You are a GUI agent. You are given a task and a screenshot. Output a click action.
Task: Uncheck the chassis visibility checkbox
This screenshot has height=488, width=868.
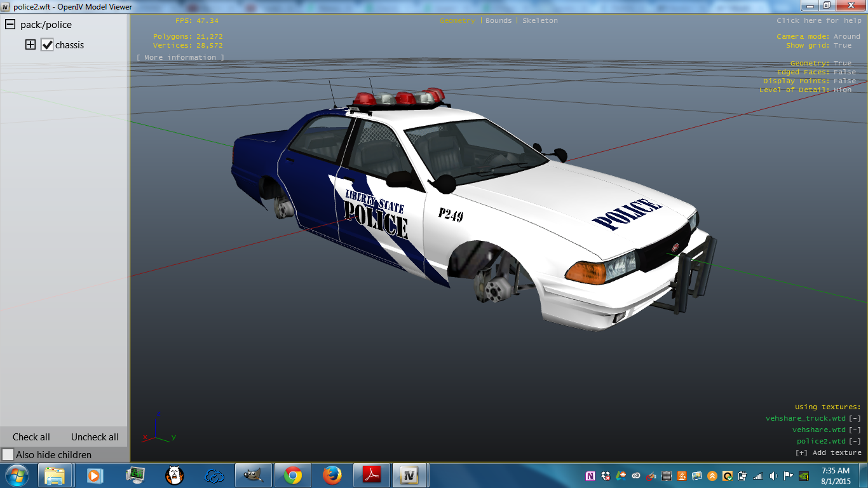(47, 45)
